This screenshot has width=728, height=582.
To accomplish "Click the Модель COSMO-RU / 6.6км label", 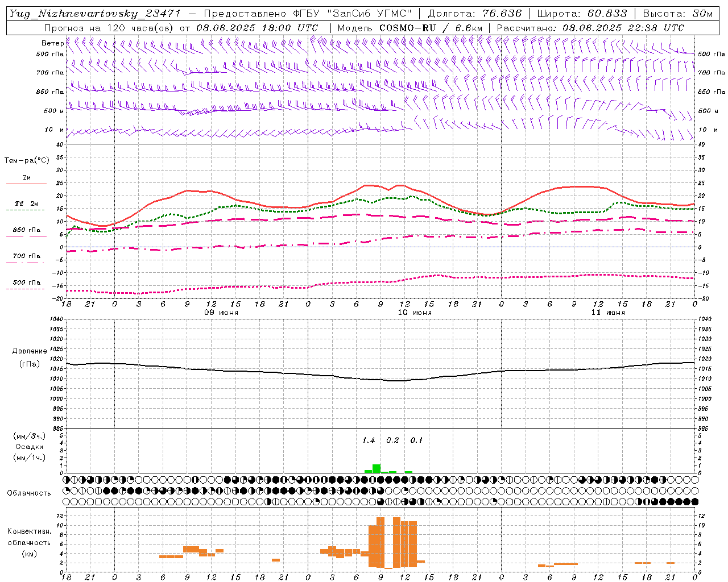I will click(409, 28).
